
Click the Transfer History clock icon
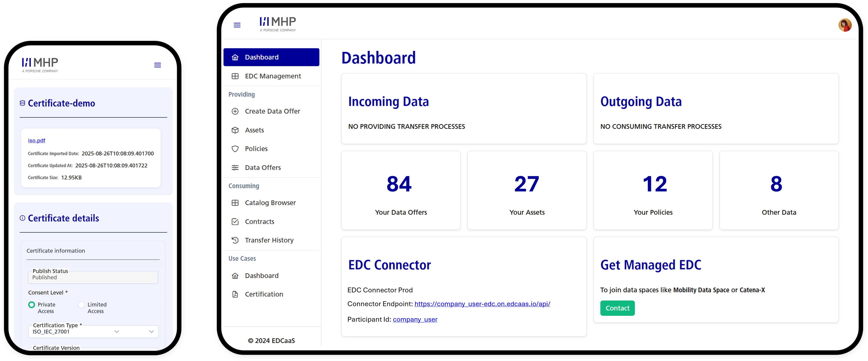click(235, 240)
